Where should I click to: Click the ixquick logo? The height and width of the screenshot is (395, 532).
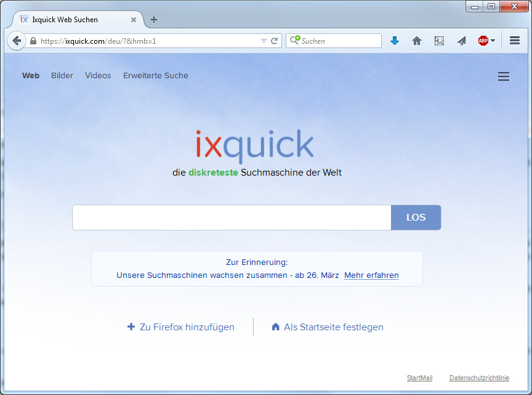coord(255,145)
